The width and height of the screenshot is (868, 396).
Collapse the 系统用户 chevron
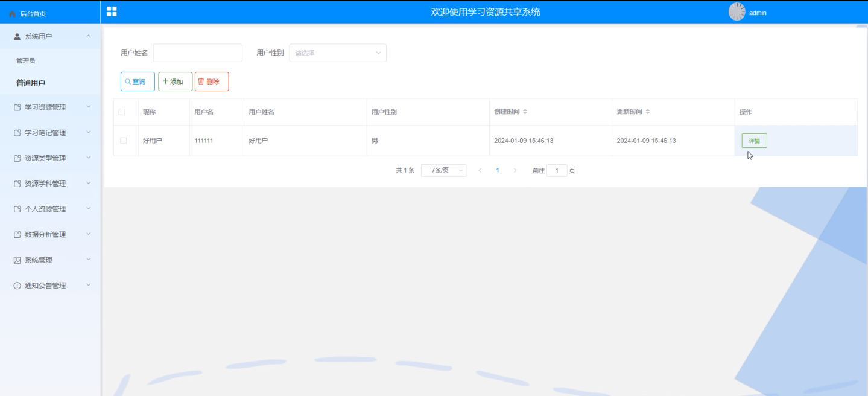[x=89, y=36]
